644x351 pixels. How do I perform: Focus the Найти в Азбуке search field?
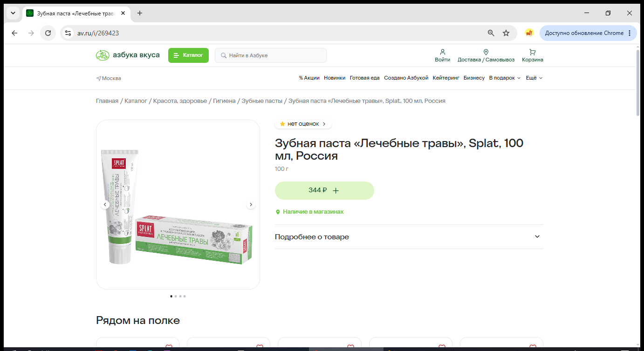click(271, 55)
